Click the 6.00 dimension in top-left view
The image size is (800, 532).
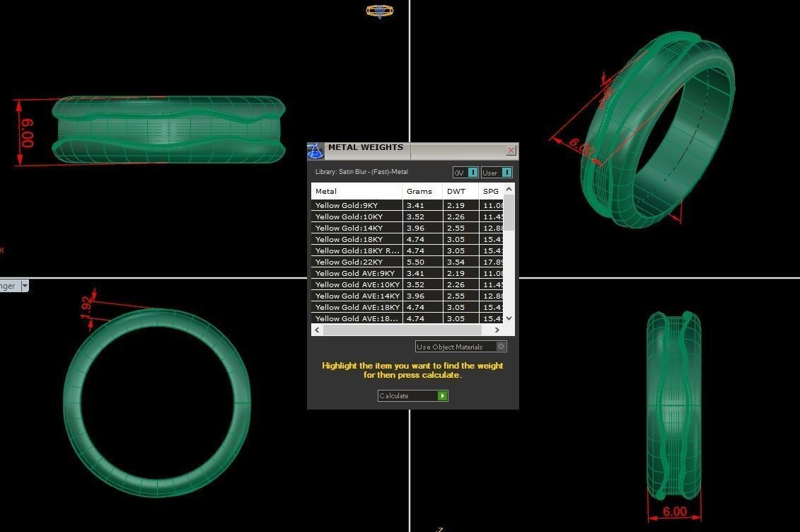[x=28, y=133]
